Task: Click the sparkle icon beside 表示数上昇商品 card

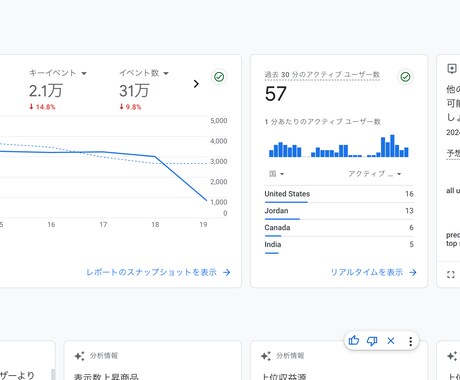Action: point(79,356)
